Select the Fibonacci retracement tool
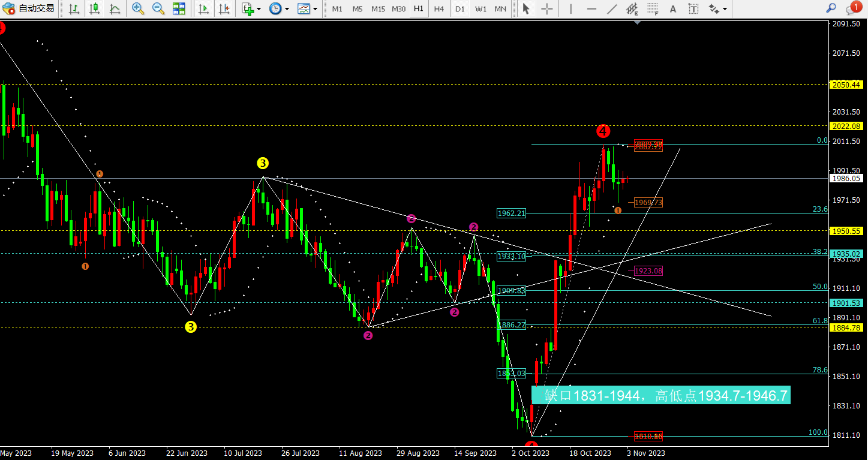Image resolution: width=868 pixels, height=460 pixels. point(653,8)
